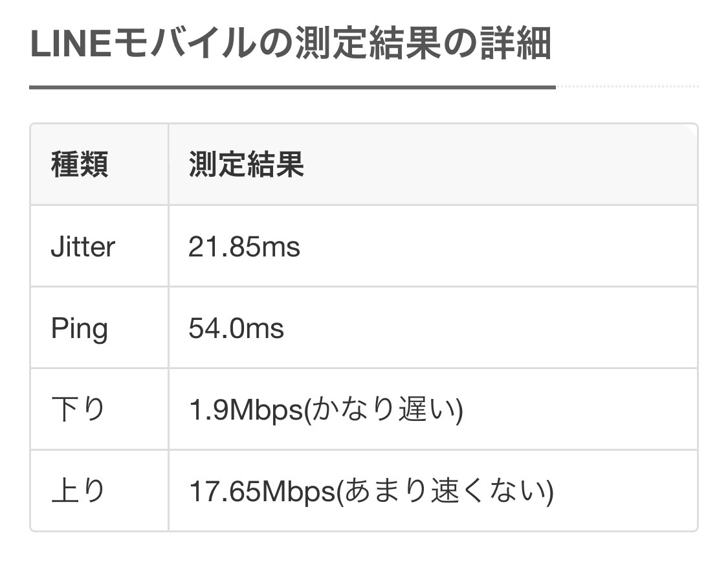Click the 17.65Mbps upload result
This screenshot has width=728, height=566.
tap(262, 492)
